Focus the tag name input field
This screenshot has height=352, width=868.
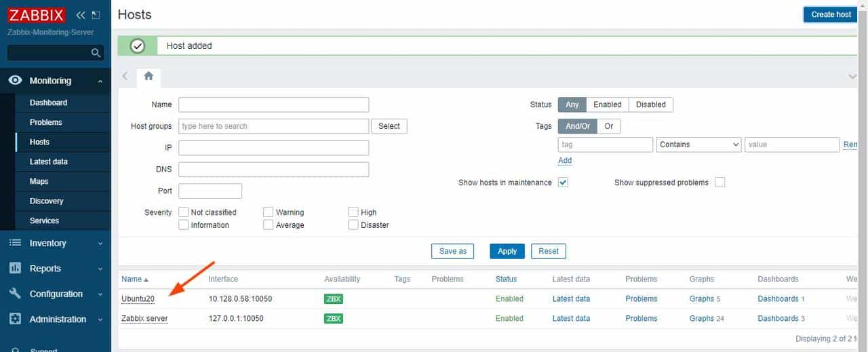click(606, 144)
